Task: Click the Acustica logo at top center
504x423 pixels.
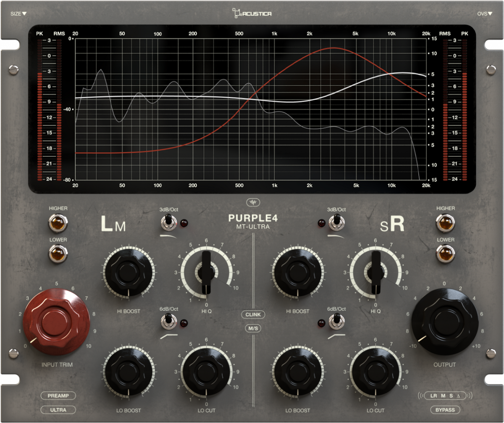Action: (252, 13)
